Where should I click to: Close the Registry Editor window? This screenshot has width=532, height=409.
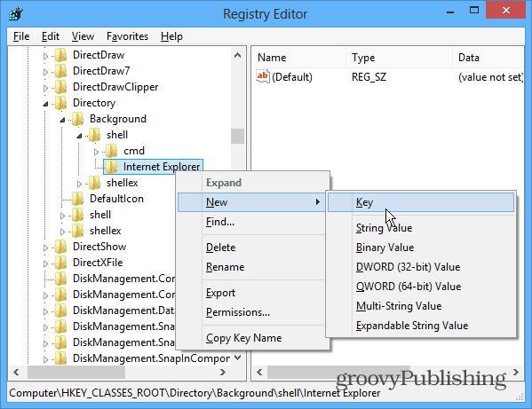tap(505, 10)
